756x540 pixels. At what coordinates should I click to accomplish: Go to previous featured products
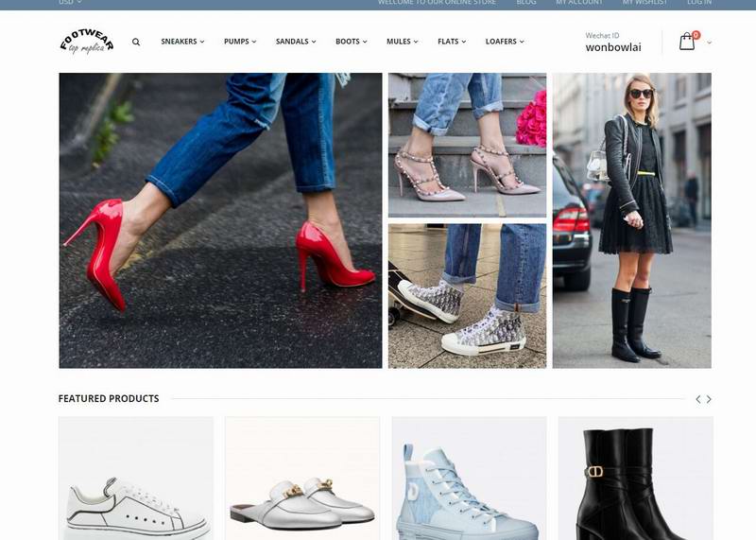(x=697, y=399)
